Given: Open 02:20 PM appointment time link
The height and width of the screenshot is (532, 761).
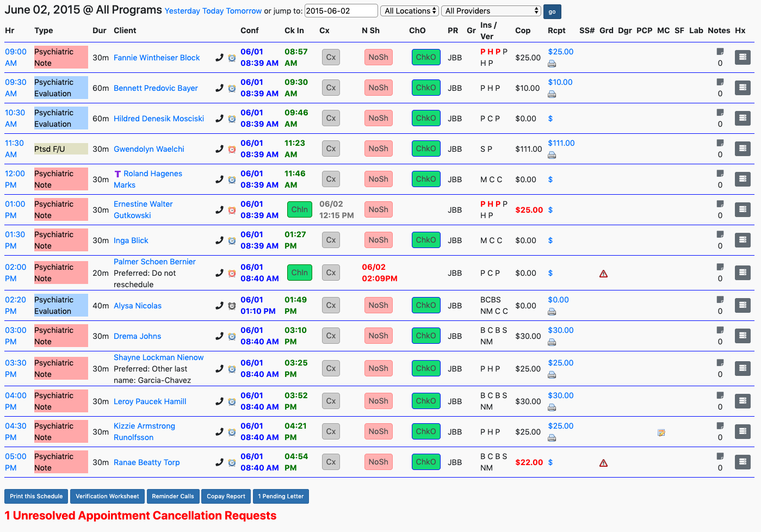Looking at the screenshot, I should 15,305.
